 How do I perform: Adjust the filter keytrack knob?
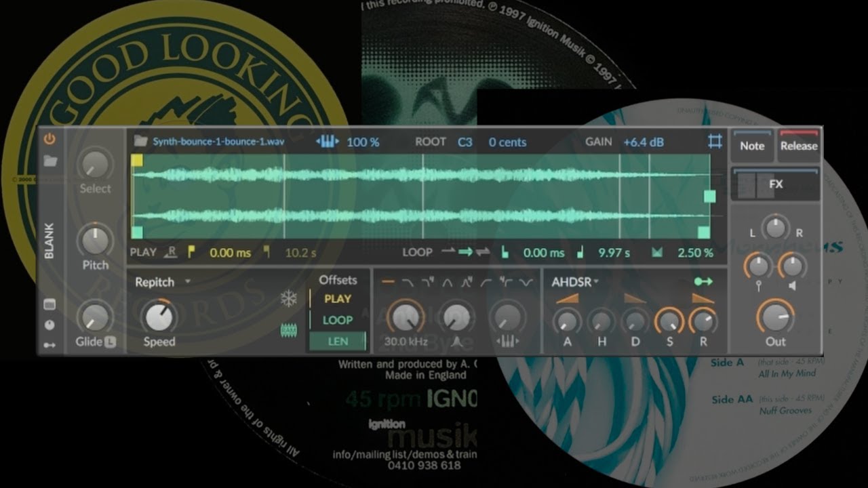click(507, 317)
